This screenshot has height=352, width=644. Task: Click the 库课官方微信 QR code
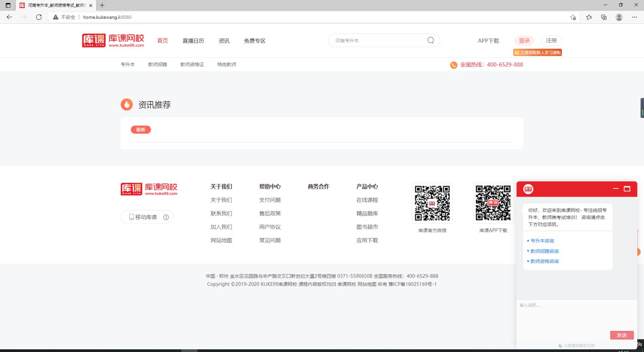coord(432,203)
